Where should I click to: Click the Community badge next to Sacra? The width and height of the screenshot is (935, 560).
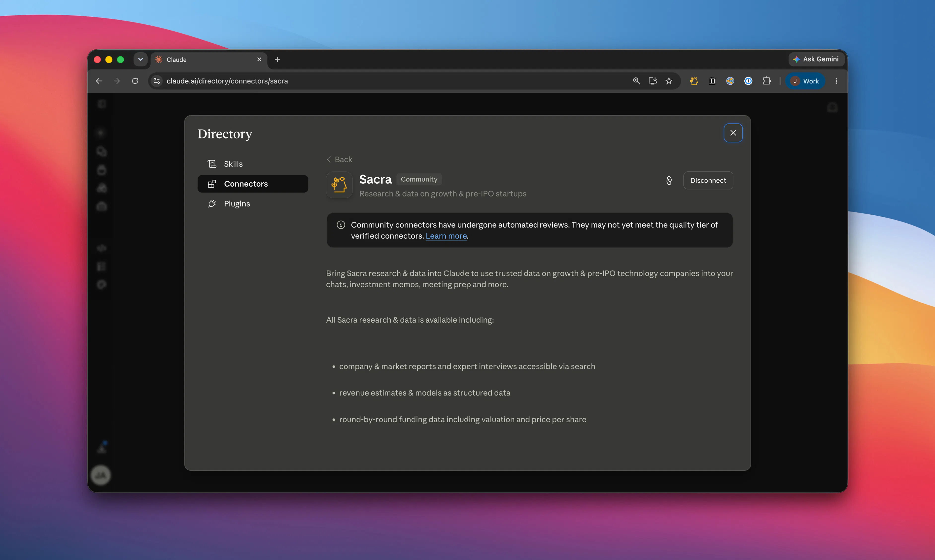(x=419, y=179)
